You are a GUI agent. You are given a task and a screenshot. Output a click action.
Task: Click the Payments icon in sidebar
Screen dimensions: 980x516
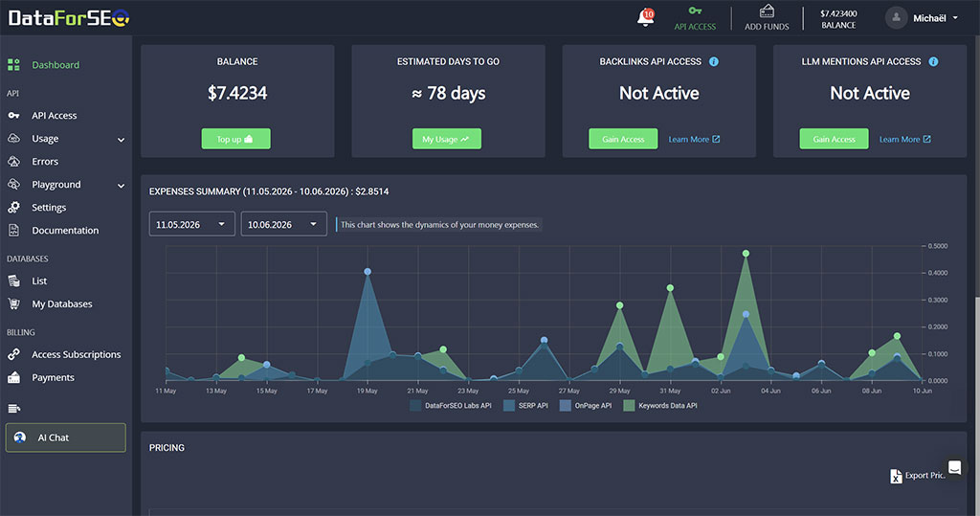pyautogui.click(x=13, y=377)
